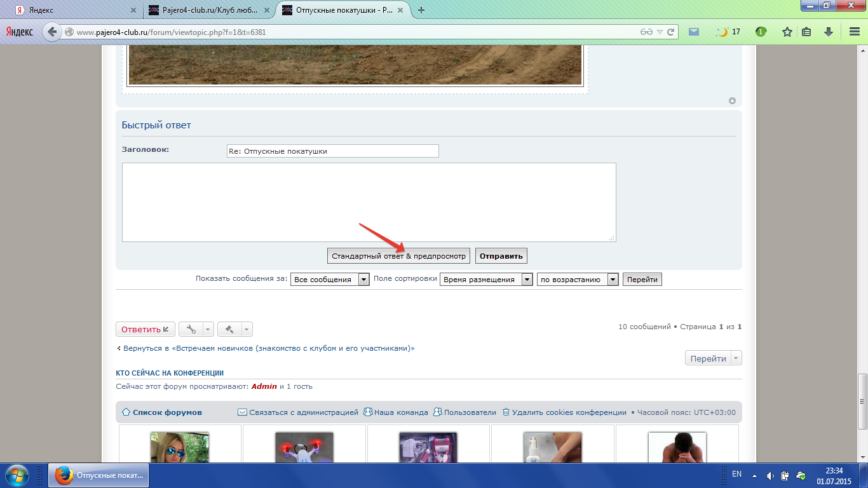Click 'Стандартный ответ & предпросмотр' button
The width and height of the screenshot is (868, 488).
(398, 256)
